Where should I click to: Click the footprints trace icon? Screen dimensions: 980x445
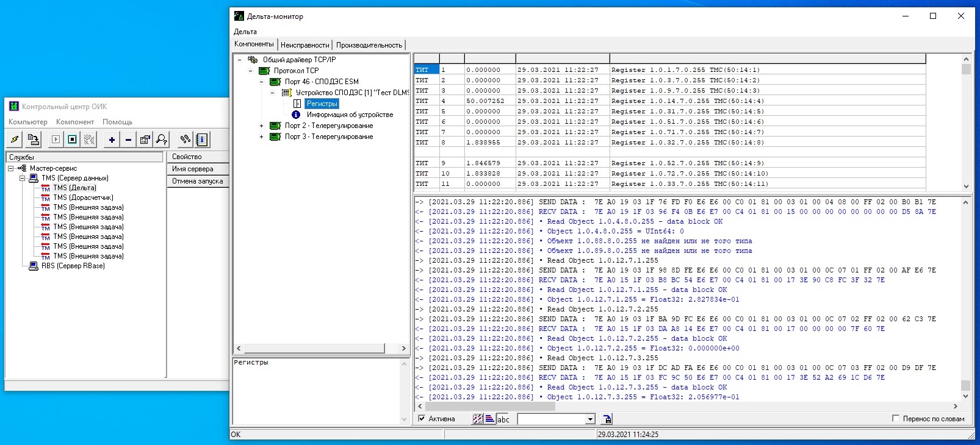coord(185,140)
